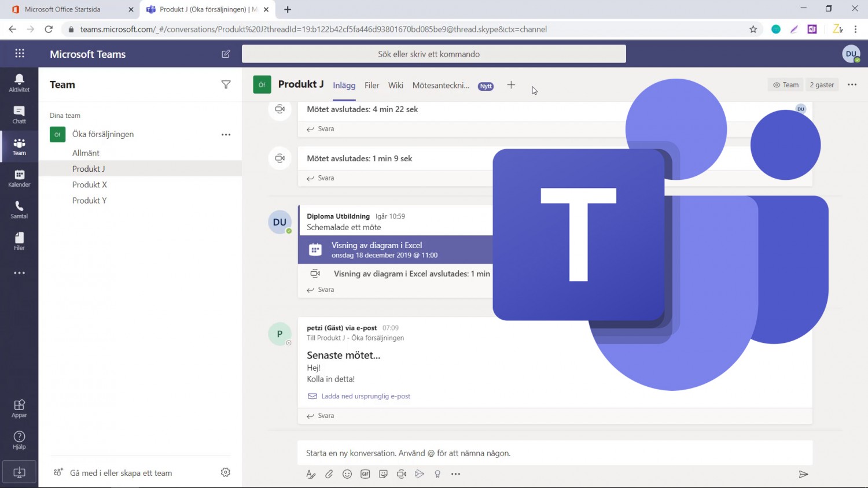This screenshot has height=488, width=868.
Task: Reply under 1 min 9 sek meeting
Action: coord(321,178)
